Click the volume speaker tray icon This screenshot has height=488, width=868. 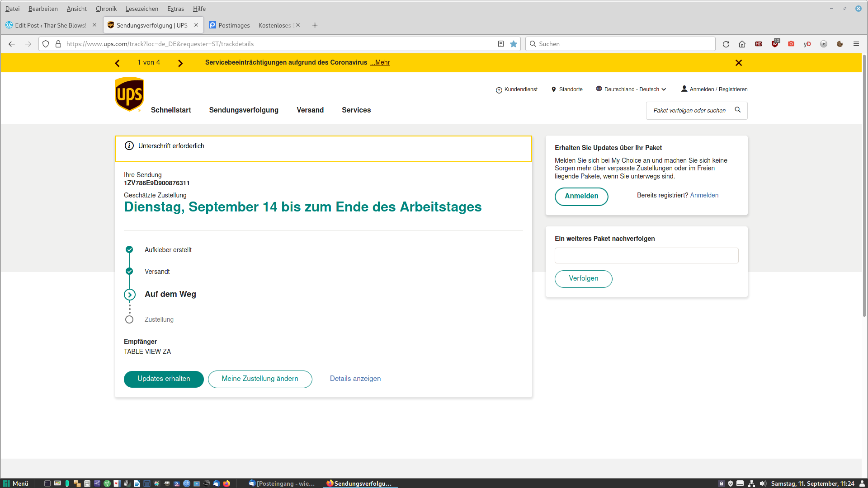coord(763,483)
